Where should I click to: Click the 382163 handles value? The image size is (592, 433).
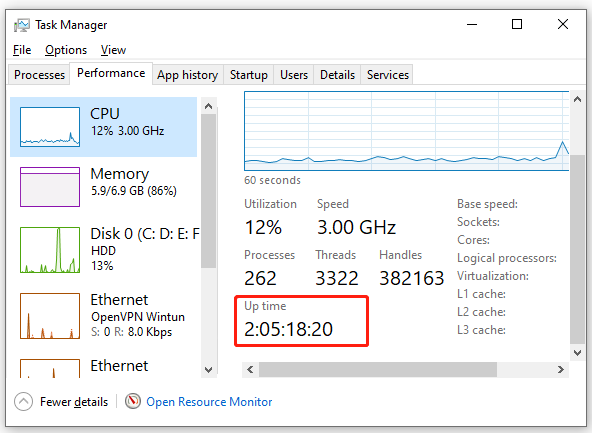[412, 279]
